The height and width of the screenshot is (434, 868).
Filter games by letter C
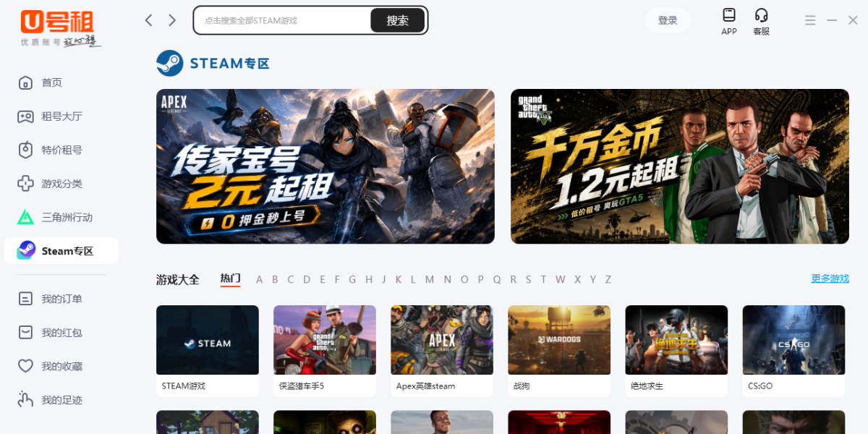click(291, 279)
